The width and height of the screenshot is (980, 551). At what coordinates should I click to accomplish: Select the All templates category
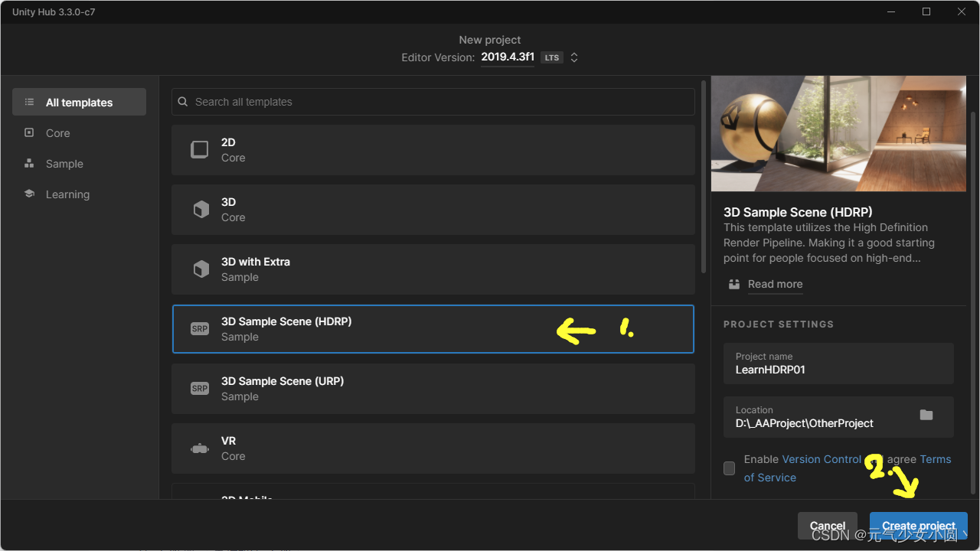[x=79, y=102]
